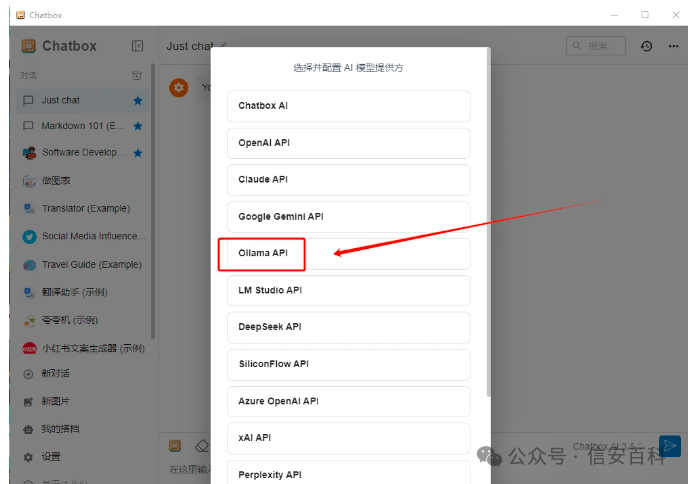Click the chat bubble icon beside Markdown 101

(28, 126)
